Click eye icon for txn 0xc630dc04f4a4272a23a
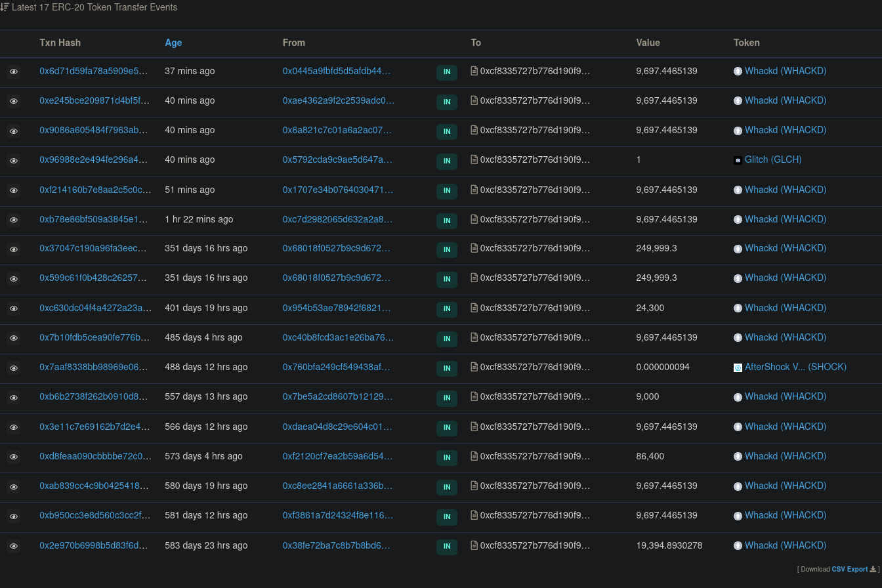This screenshot has height=588, width=882. (x=13, y=309)
